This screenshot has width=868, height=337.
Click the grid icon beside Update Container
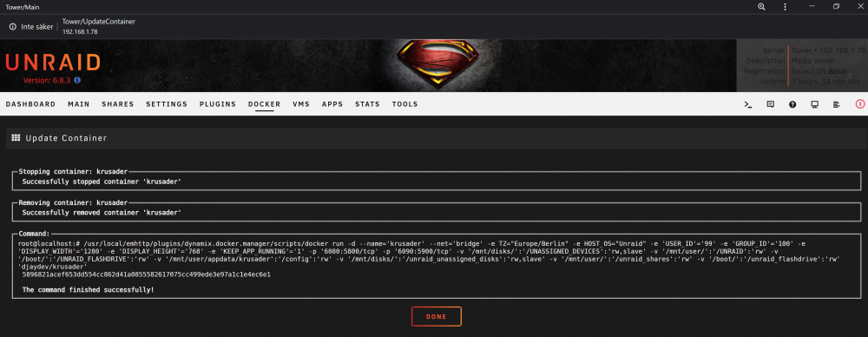[16, 137]
